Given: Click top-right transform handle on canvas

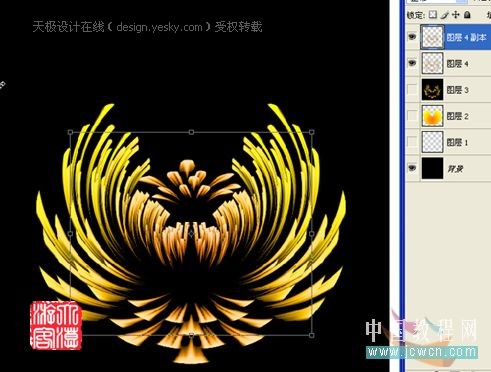Looking at the screenshot, I should click(312, 132).
